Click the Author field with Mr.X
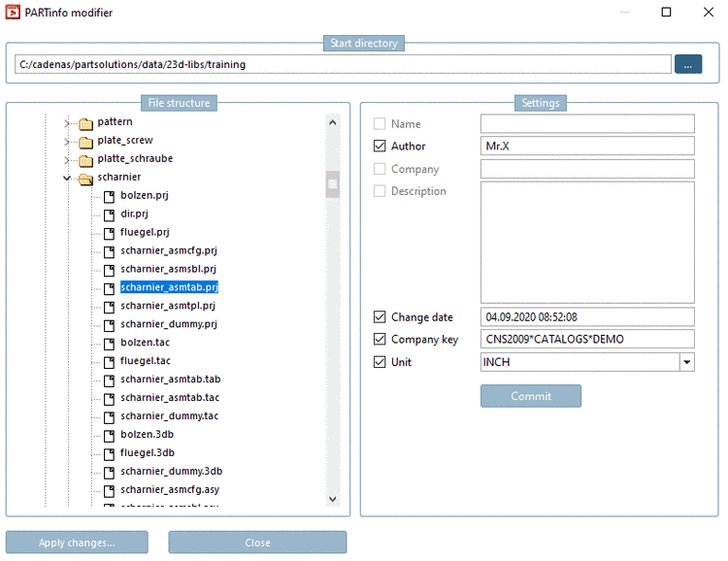728x561 pixels. click(587, 146)
